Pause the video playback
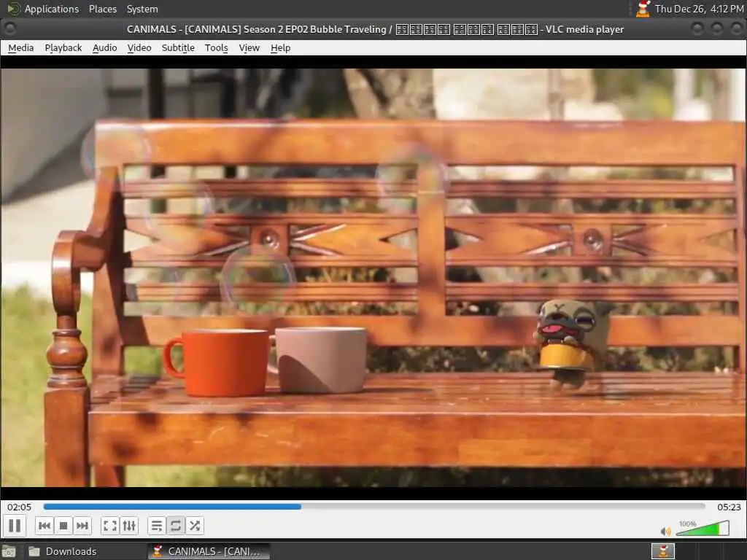The image size is (747, 560). click(15, 526)
